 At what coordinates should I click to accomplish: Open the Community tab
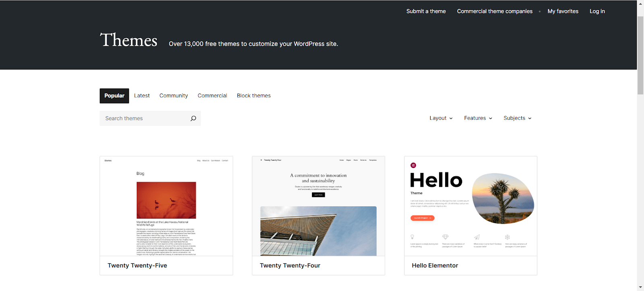pos(173,96)
